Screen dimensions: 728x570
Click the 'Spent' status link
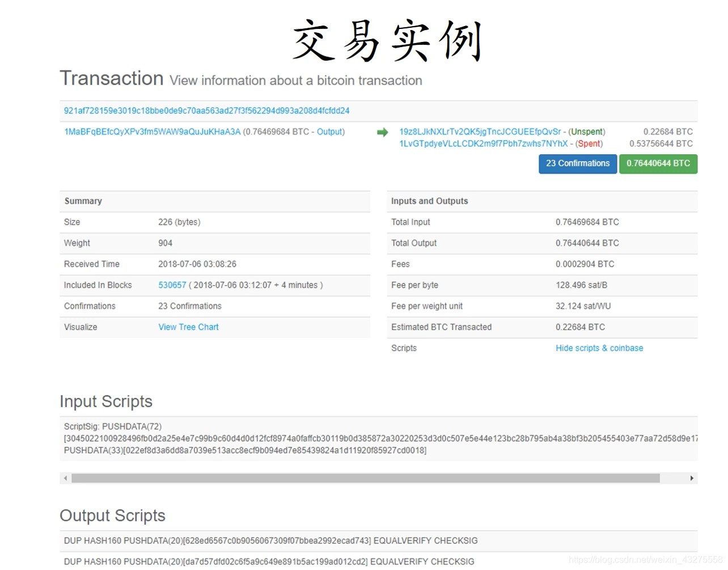pos(590,143)
